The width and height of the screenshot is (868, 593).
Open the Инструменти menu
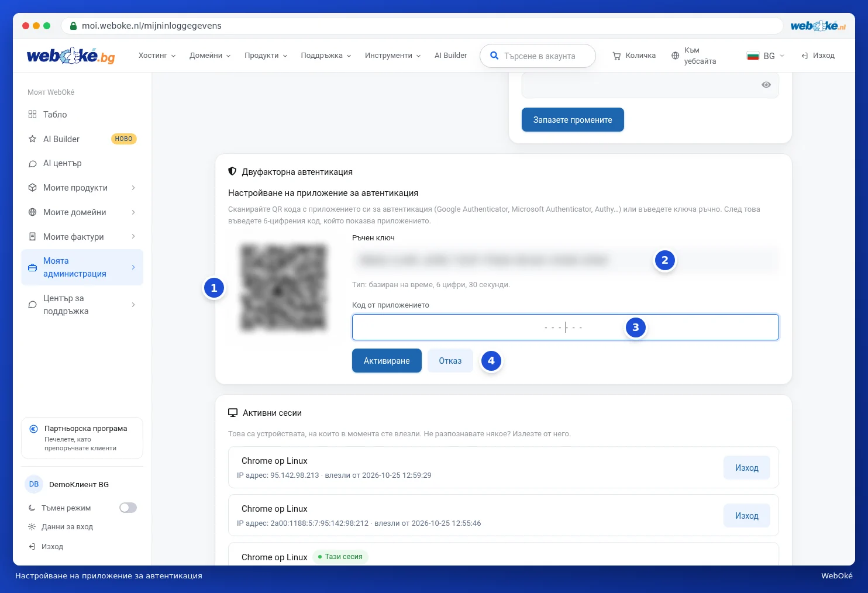click(x=392, y=56)
